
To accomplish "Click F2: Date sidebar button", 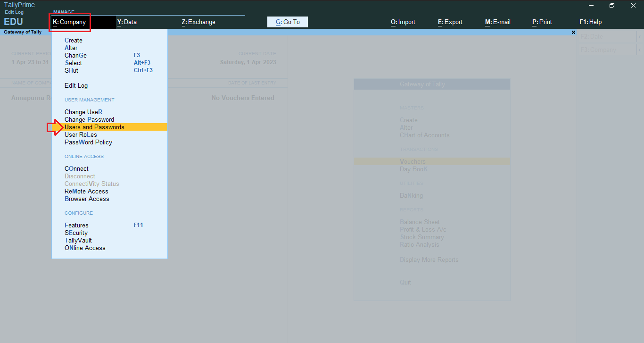I will pyautogui.click(x=607, y=37).
